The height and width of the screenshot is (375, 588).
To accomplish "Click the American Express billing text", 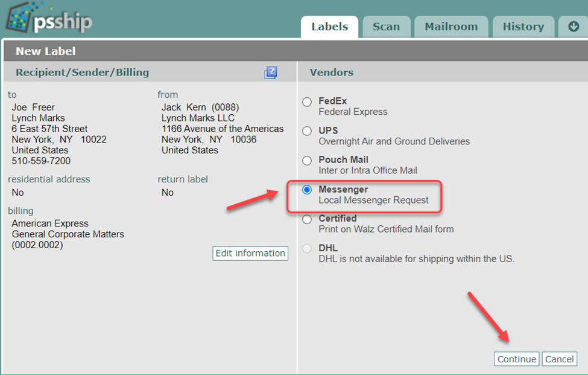I will [x=50, y=223].
